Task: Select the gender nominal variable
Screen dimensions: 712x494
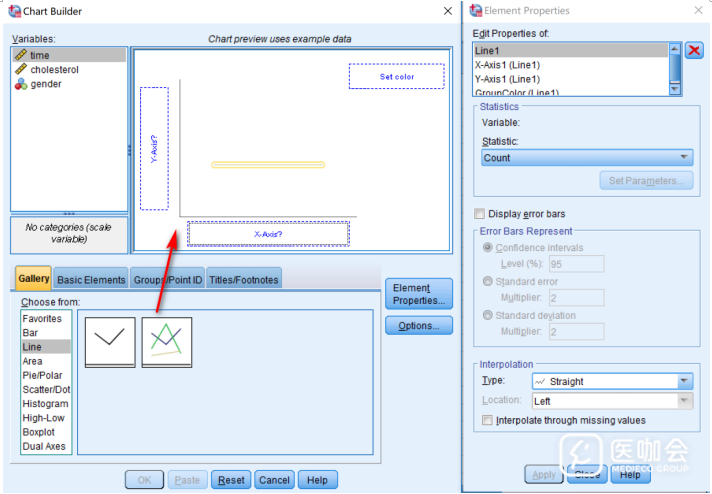Action: 46,84
